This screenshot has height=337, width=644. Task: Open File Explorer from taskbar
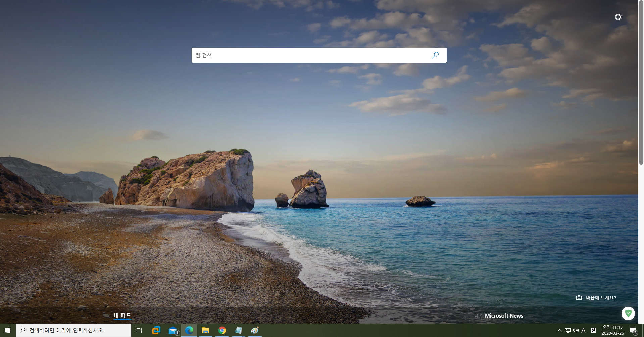[x=206, y=330]
